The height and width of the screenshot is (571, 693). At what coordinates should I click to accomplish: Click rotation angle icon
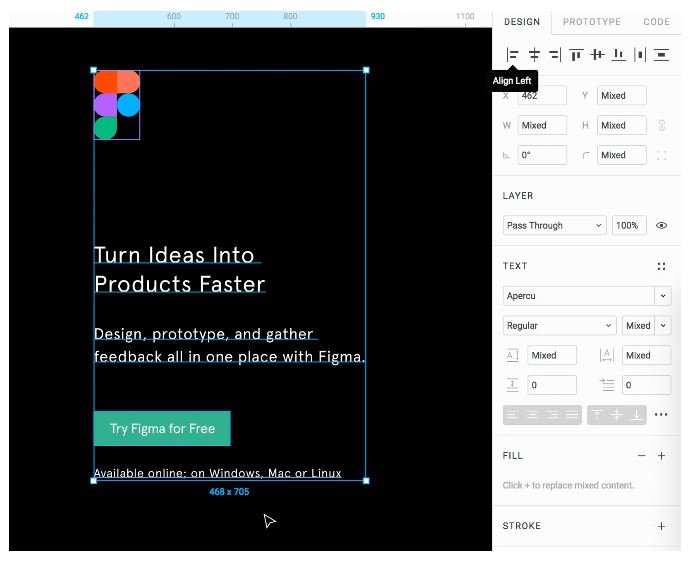(x=506, y=156)
